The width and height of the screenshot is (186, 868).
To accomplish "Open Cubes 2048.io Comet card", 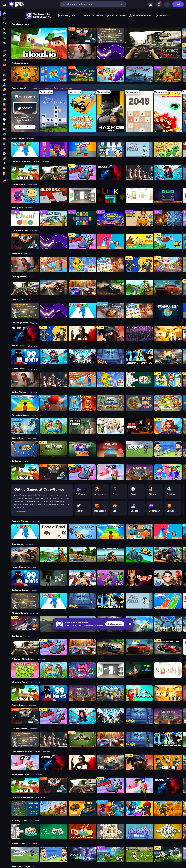I will pos(82,112).
